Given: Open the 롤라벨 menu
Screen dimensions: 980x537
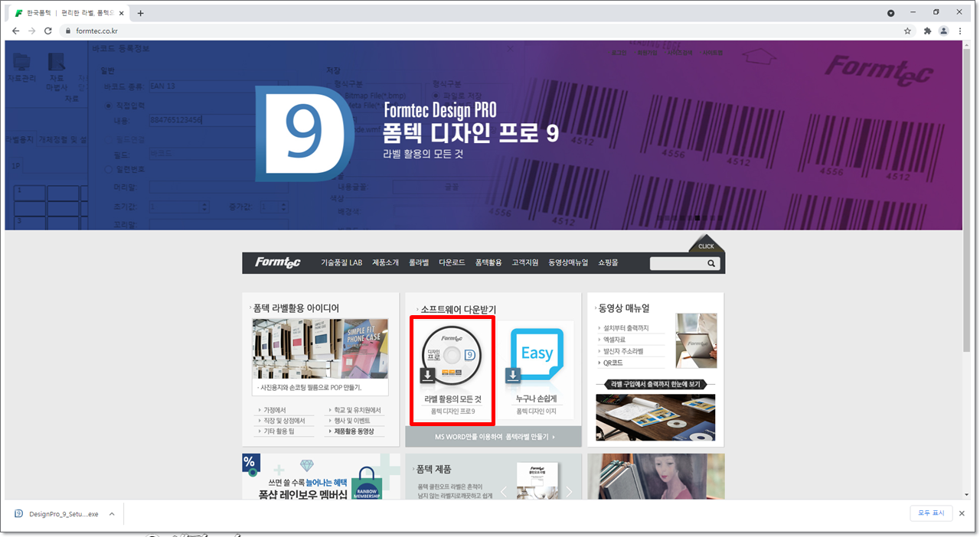Looking at the screenshot, I should coord(419,262).
